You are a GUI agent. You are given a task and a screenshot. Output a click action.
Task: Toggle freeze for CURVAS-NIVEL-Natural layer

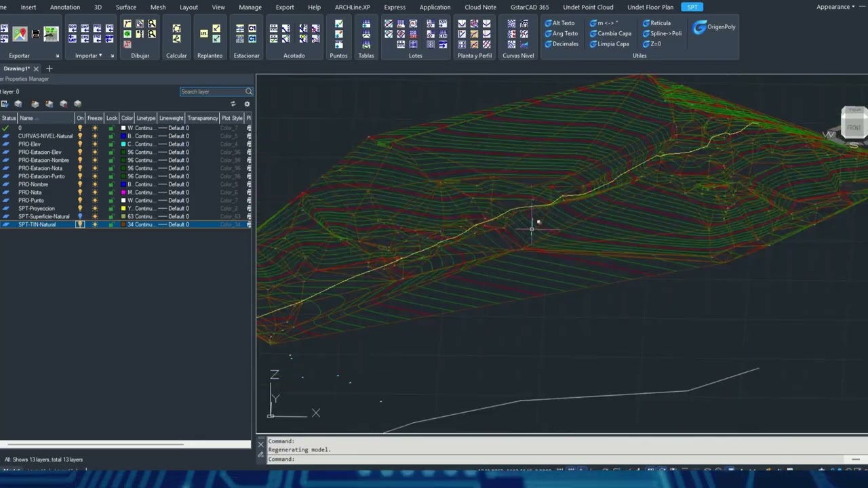coord(95,136)
